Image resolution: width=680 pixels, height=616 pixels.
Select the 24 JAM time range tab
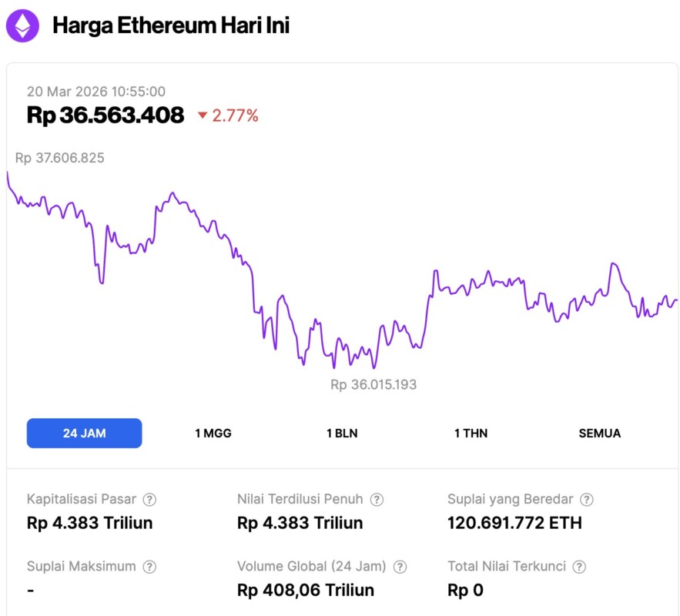point(85,433)
